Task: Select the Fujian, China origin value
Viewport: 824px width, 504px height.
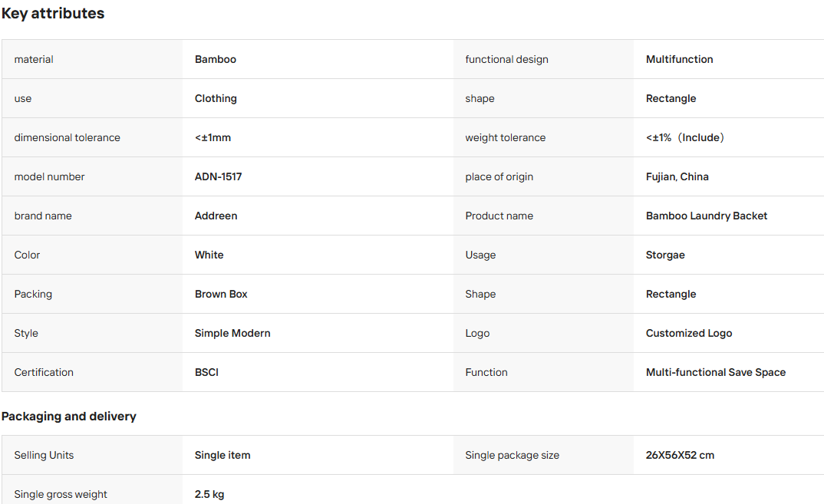Action: (x=677, y=177)
